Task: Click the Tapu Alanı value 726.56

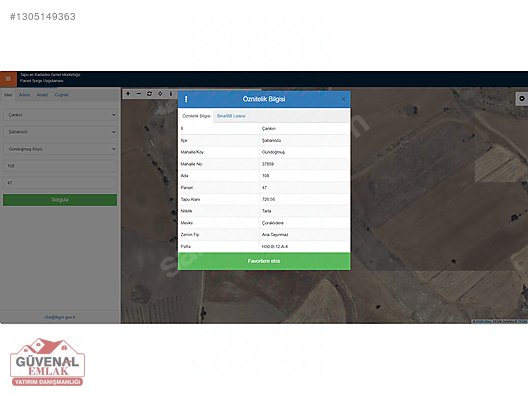Action: (268, 199)
